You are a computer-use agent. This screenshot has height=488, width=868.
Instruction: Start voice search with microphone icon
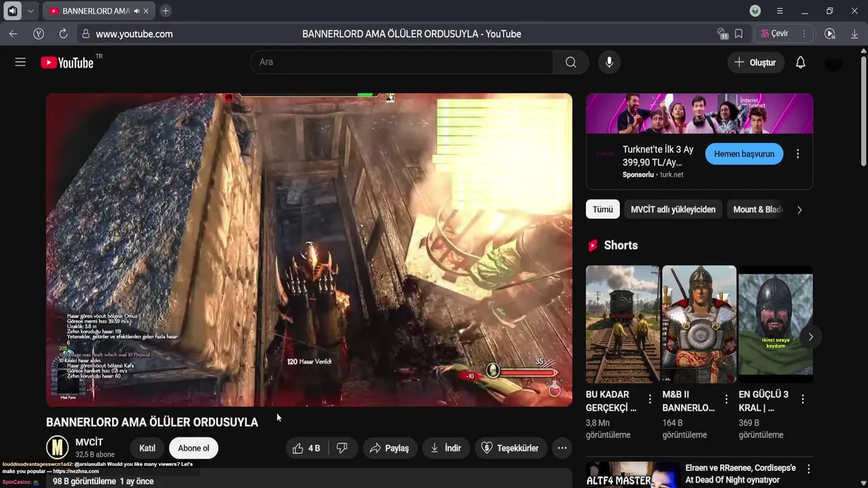[x=609, y=62]
